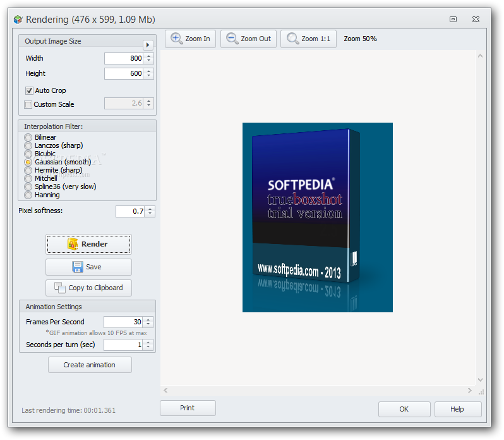Choose Spline36 (very slow) filter
The image size is (504, 440).
pyautogui.click(x=28, y=186)
